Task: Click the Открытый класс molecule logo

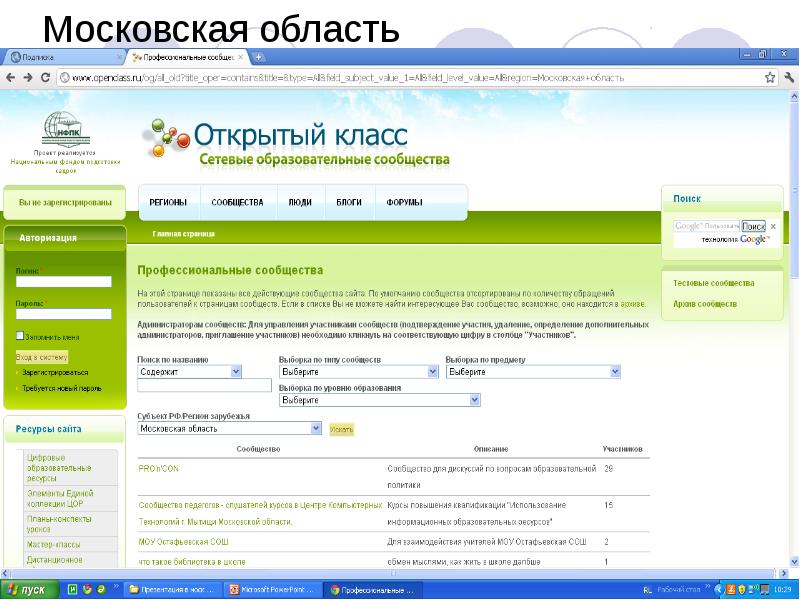Action: tap(166, 138)
